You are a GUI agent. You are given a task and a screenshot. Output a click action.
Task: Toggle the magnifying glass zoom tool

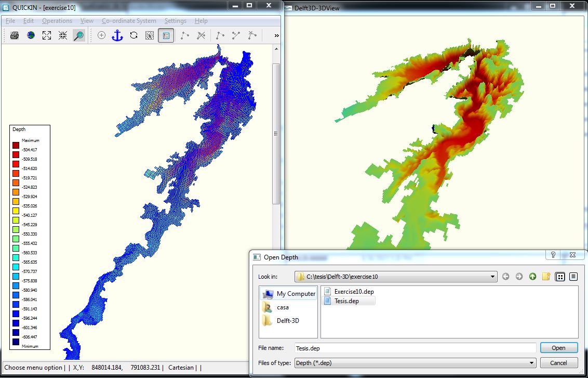click(x=79, y=36)
